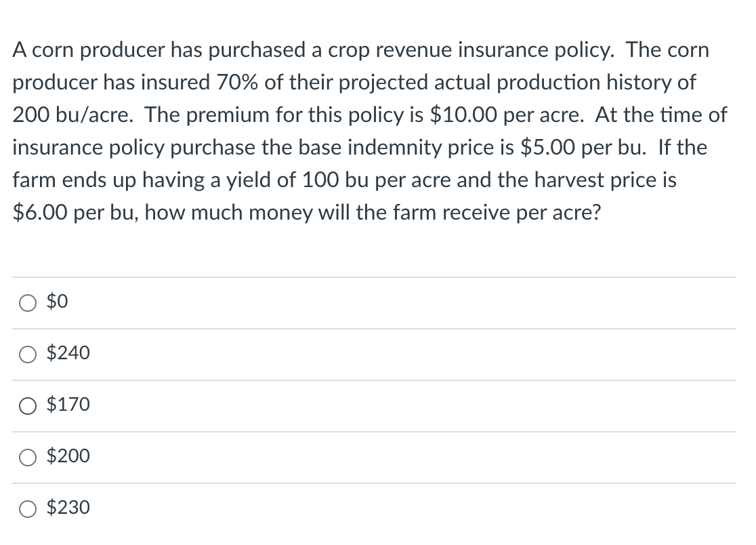Click the "$170" answer label text

(x=68, y=405)
